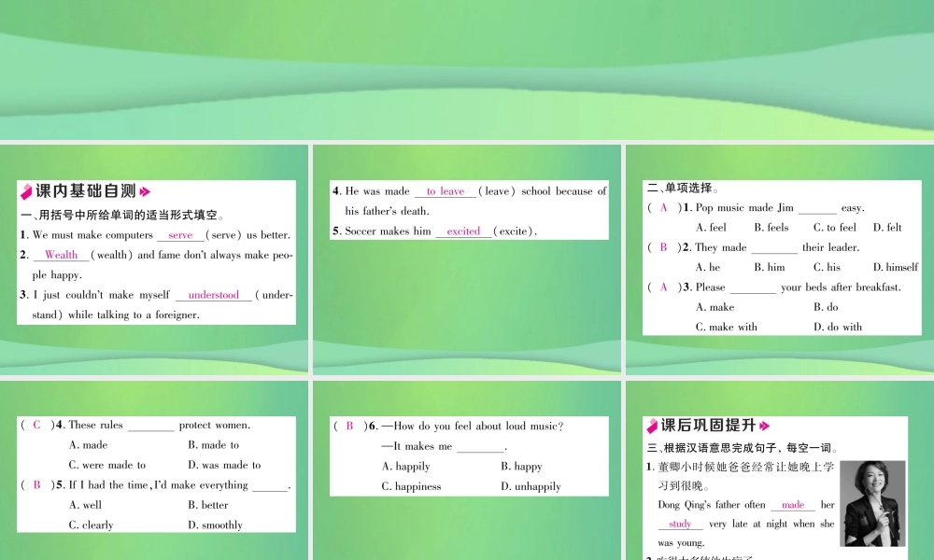Click option 'B. feels'

coord(771,228)
